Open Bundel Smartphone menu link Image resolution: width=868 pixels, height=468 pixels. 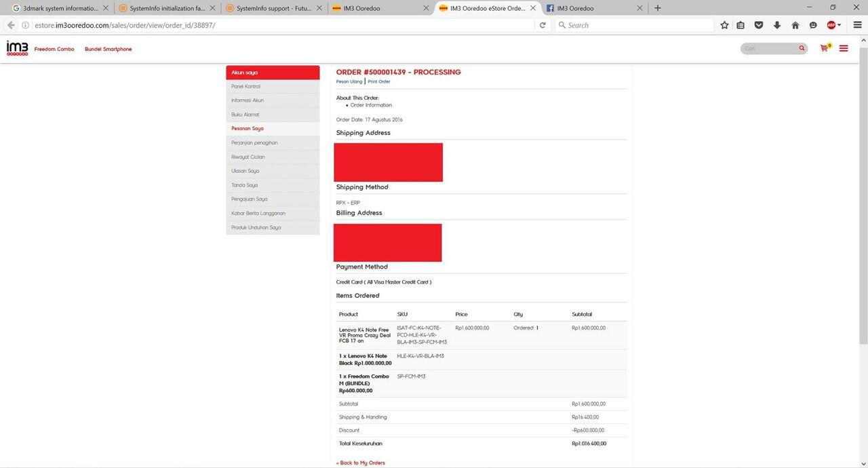[108, 49]
